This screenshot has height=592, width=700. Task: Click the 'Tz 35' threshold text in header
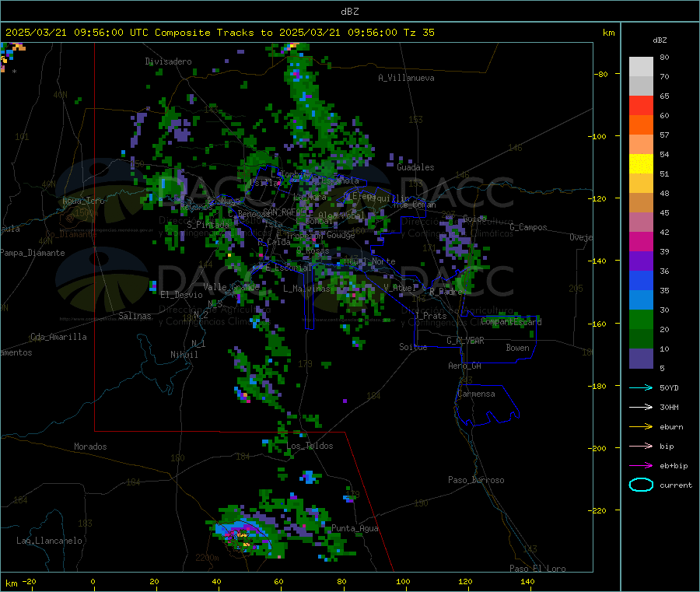coord(418,33)
